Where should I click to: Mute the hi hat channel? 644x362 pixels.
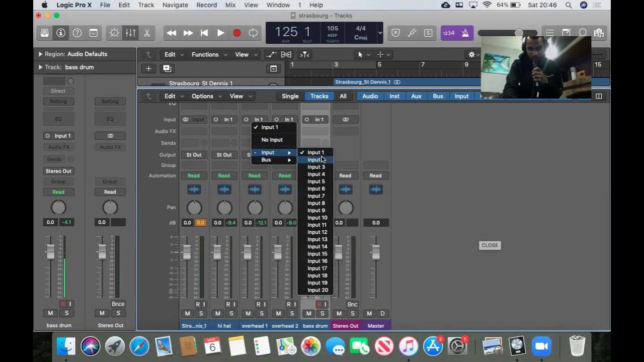[x=218, y=314]
